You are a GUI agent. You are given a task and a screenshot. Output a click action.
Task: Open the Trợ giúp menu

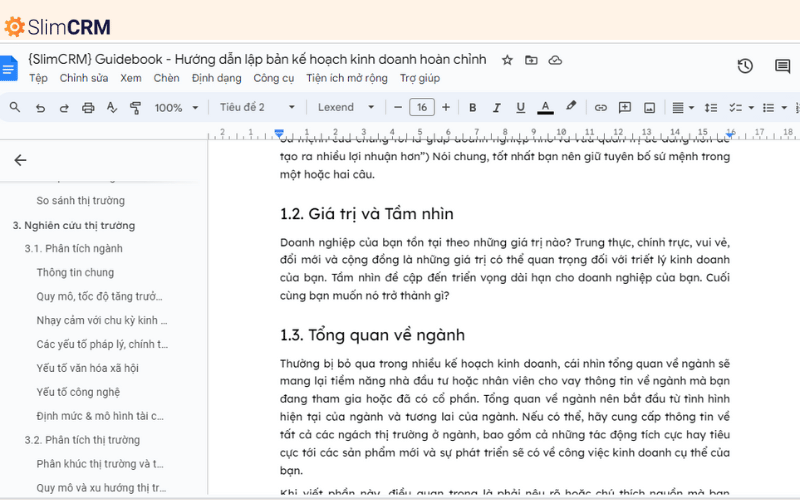pyautogui.click(x=419, y=78)
